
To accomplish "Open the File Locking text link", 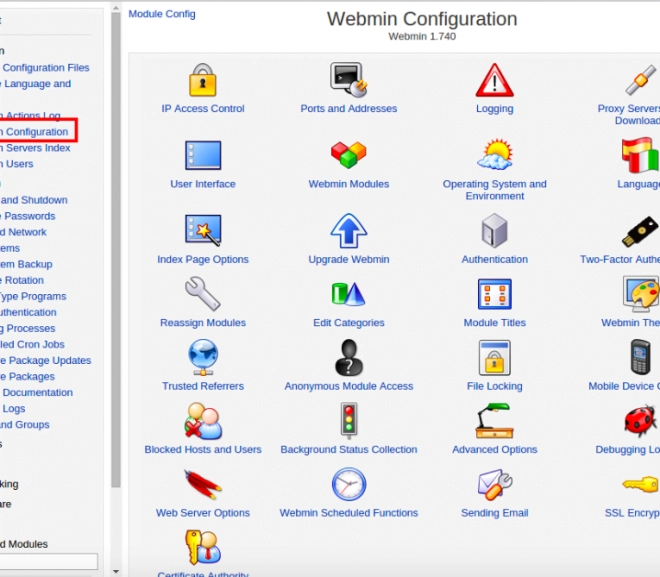I will coord(495,386).
